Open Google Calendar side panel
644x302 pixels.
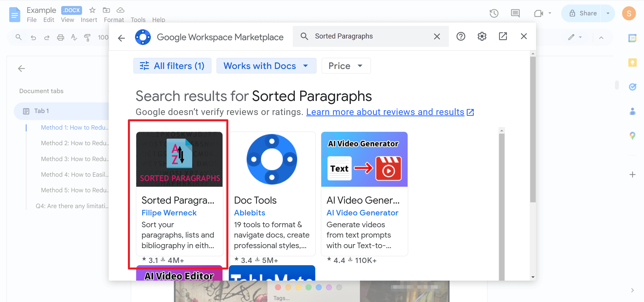coord(632,38)
